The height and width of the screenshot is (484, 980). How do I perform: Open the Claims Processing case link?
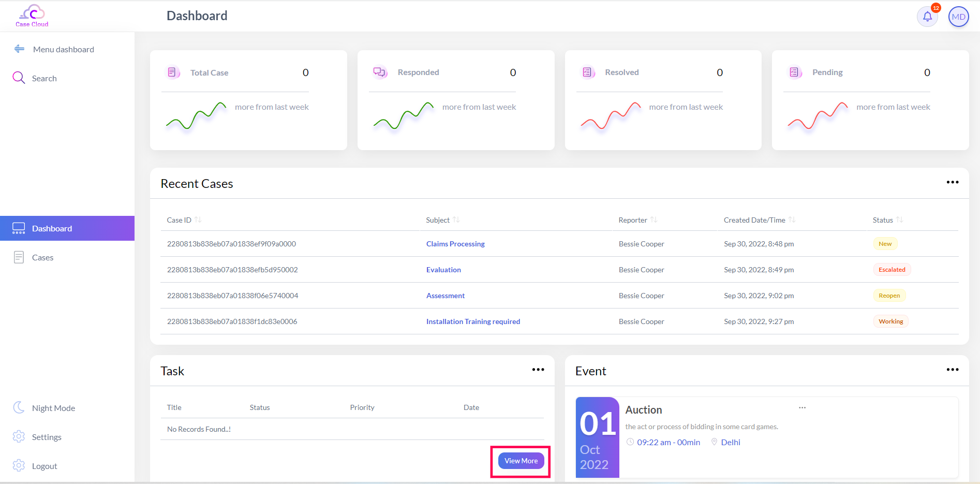(x=455, y=244)
